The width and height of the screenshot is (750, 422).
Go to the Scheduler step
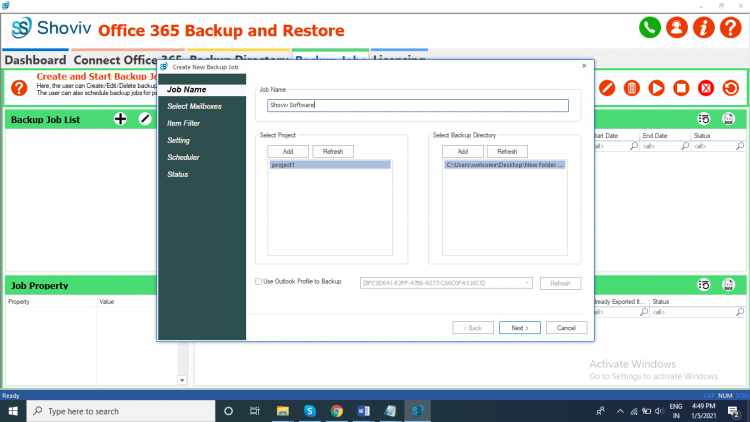(x=183, y=157)
